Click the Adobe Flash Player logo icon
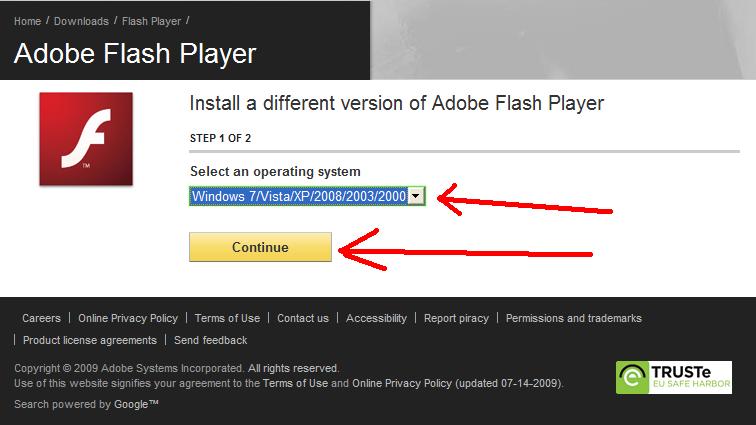 85,139
